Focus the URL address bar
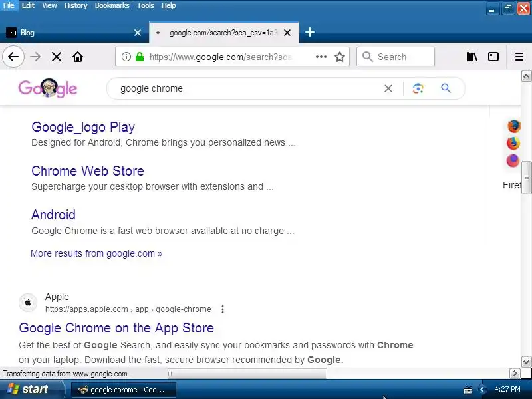This screenshot has height=399, width=532. click(220, 57)
